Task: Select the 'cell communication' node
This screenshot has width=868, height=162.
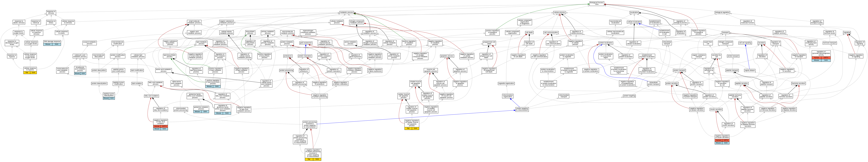Action: (x=551, y=33)
